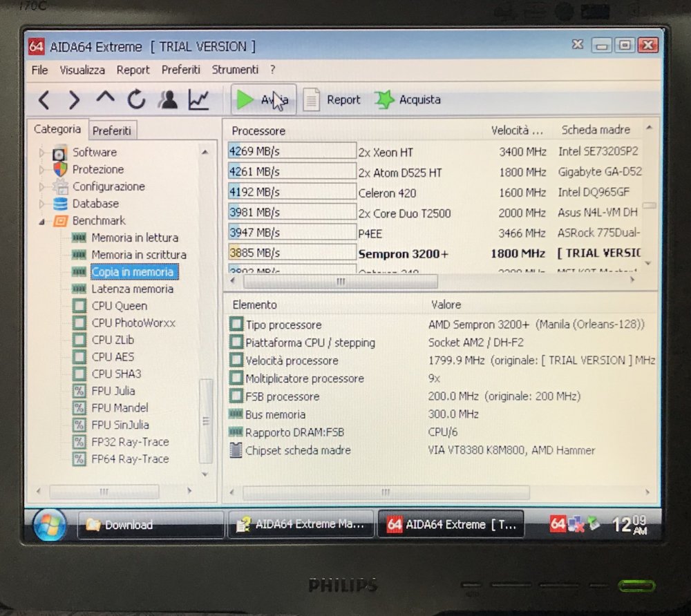Screen dimensions: 691x616
Task: Open the Strumenti menu
Action: coord(235,70)
